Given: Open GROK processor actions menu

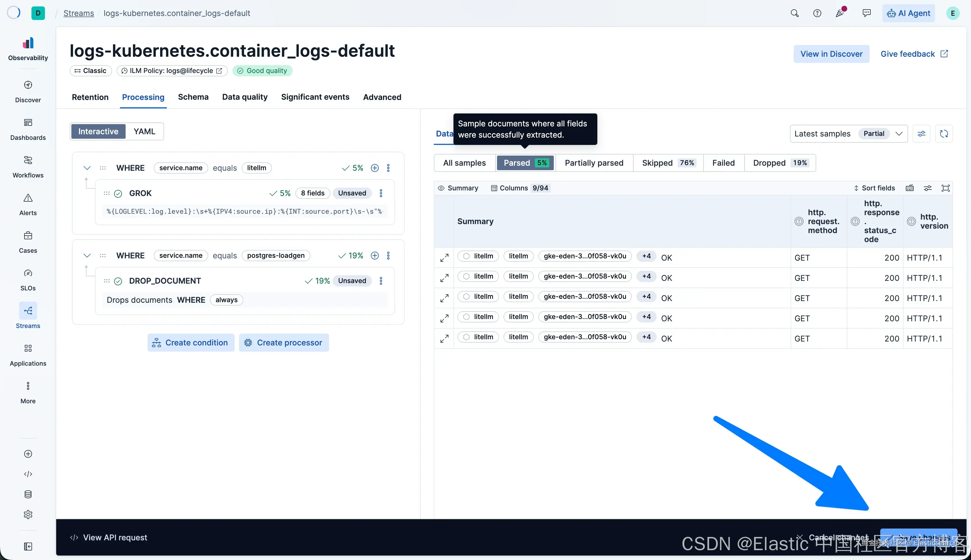Looking at the screenshot, I should click(x=381, y=193).
